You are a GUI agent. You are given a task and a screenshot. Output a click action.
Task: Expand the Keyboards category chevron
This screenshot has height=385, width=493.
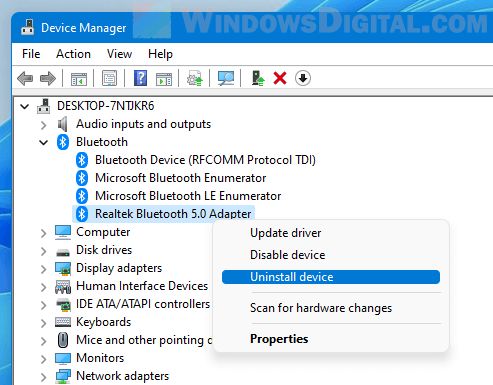[x=44, y=323]
